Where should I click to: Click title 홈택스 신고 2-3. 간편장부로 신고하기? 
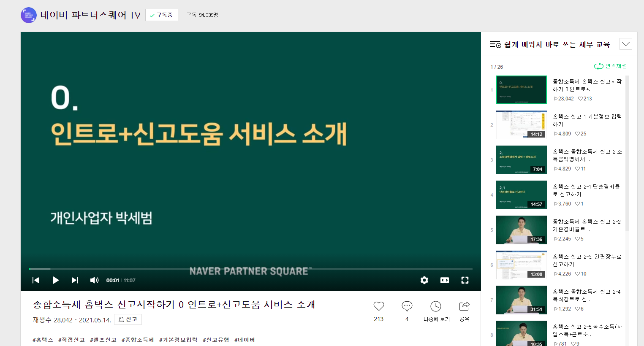pyautogui.click(x=587, y=260)
